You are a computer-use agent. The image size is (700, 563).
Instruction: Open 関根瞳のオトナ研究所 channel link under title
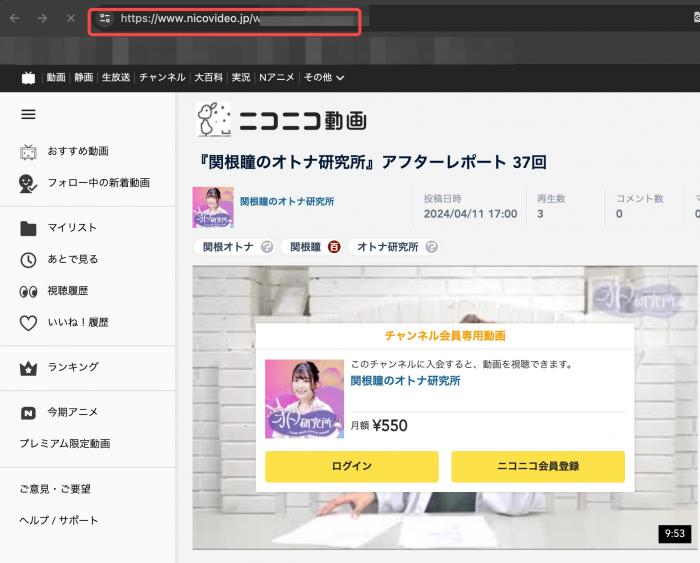tap(287, 201)
